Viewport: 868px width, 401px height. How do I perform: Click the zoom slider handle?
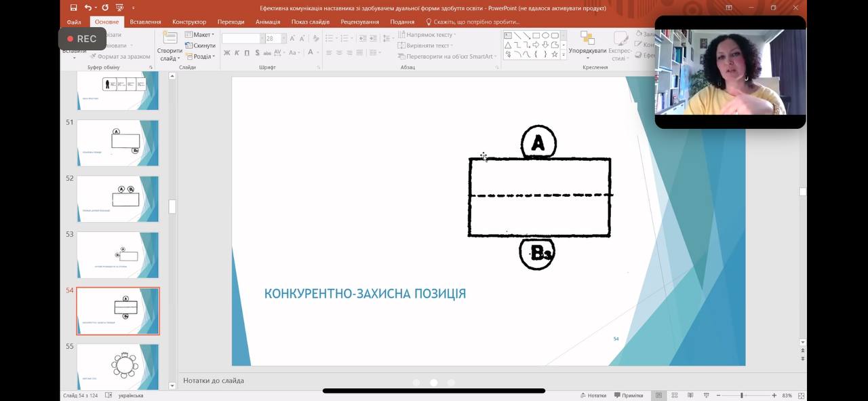pyautogui.click(x=742, y=396)
